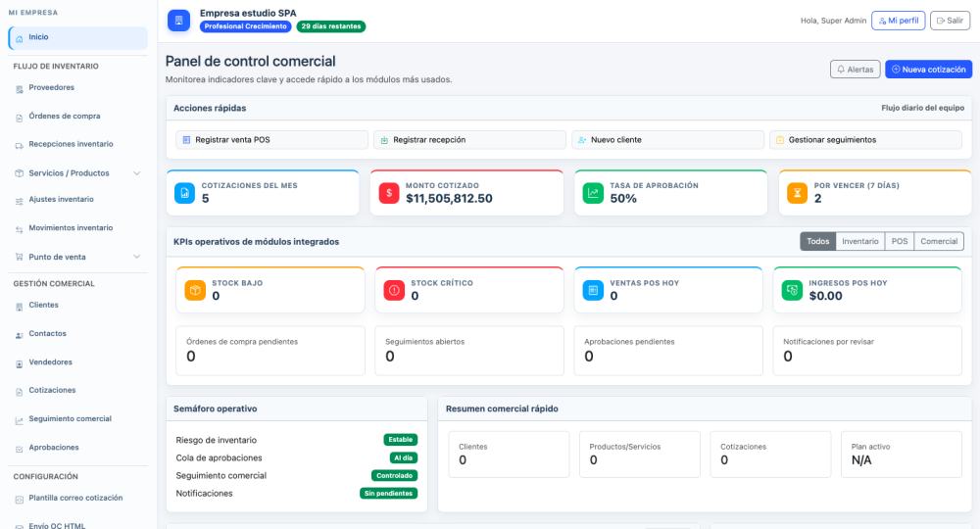
Task: Click the orange Stock bajo box icon
Action: point(195,290)
